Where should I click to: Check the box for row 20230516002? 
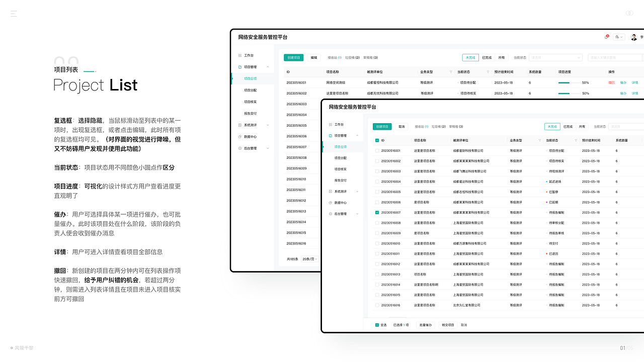[x=377, y=161]
